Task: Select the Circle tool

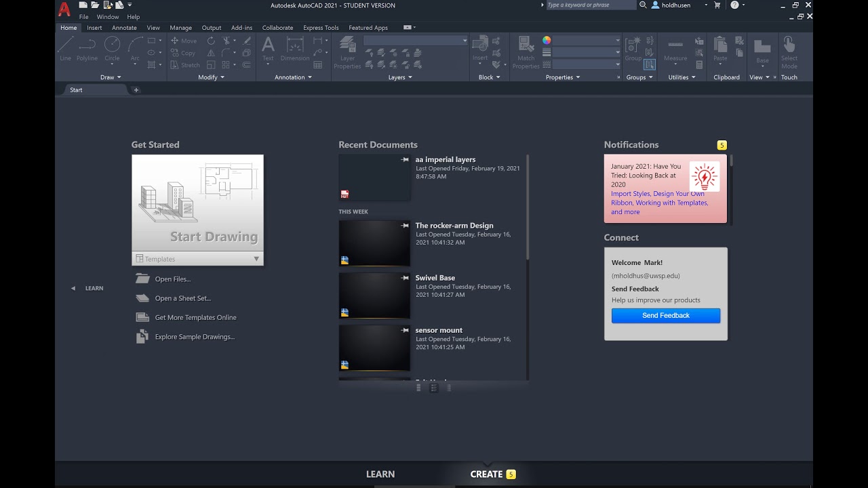Action: 112,49
